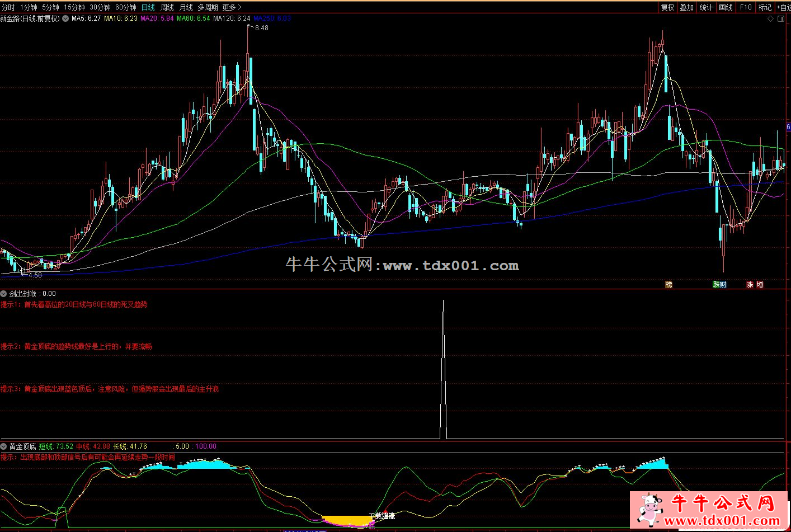
Task: Click the 标记 mark button
Action: pyautogui.click(x=765, y=7)
